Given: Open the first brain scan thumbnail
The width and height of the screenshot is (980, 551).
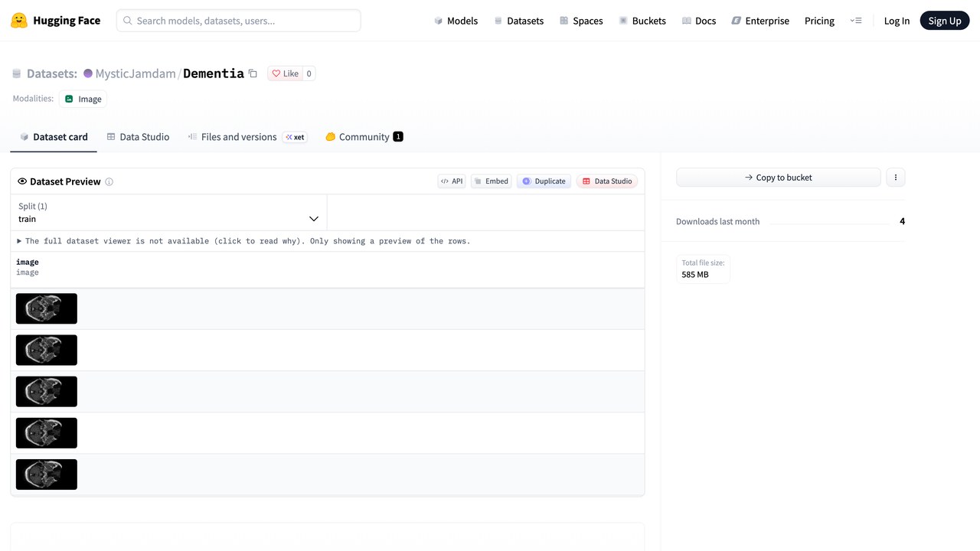Looking at the screenshot, I should pyautogui.click(x=47, y=309).
